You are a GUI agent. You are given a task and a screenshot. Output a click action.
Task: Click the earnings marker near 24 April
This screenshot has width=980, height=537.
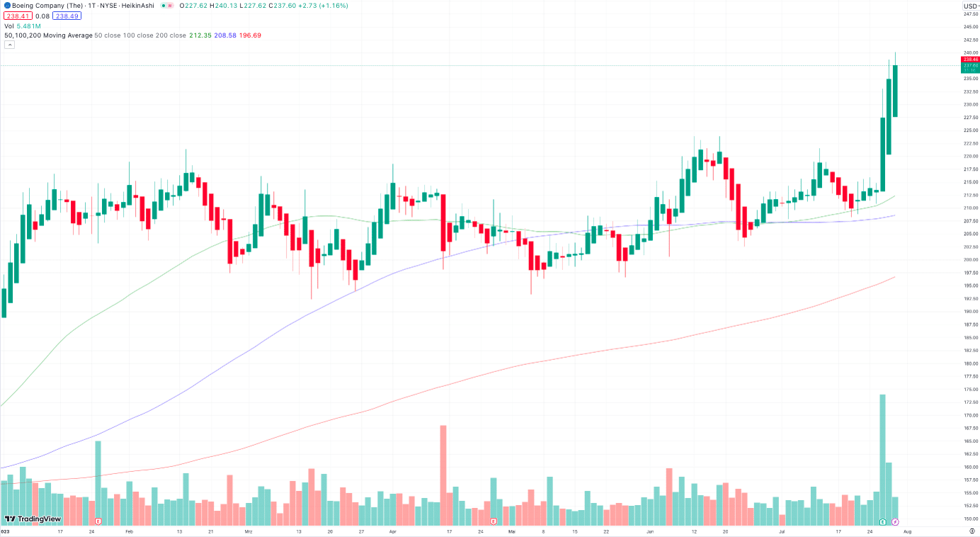tap(493, 521)
